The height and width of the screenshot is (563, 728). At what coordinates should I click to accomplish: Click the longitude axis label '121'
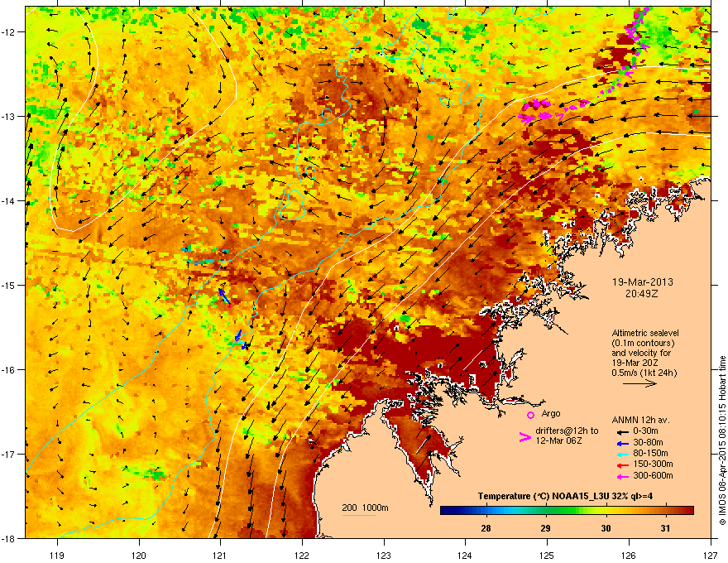click(220, 555)
